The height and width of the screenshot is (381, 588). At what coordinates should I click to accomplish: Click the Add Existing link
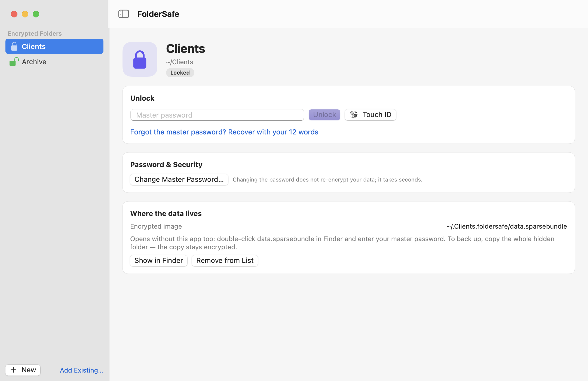coord(81,370)
